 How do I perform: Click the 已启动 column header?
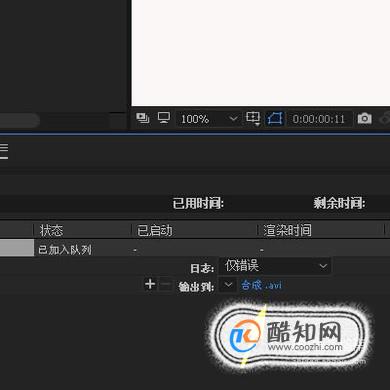pyautogui.click(x=155, y=230)
